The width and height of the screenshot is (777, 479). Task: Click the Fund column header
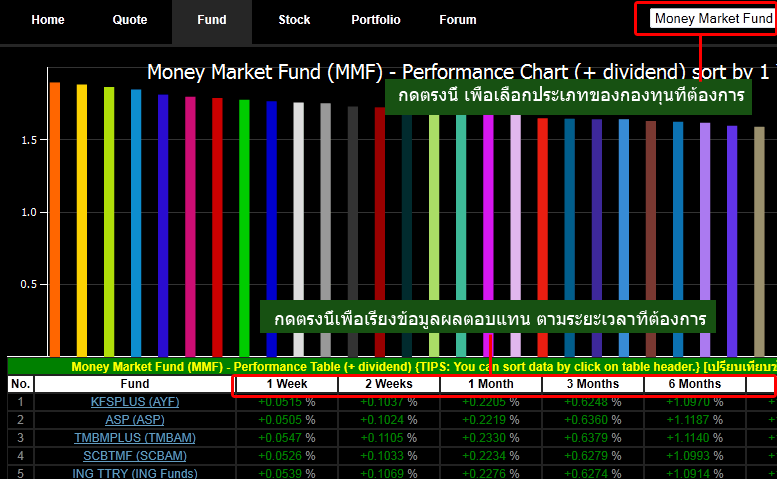tap(135, 384)
